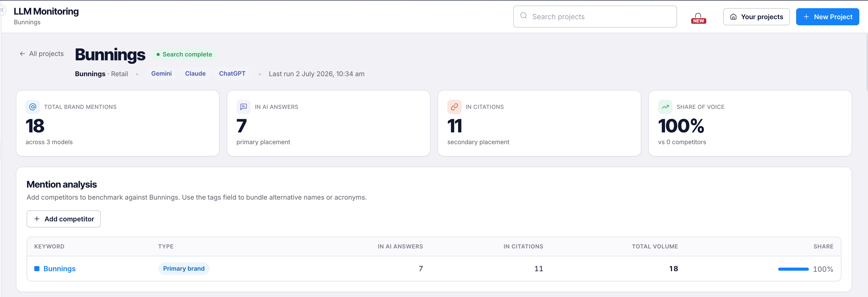Click the 100% share progress bar
Screen dimensions: 868x297
[x=793, y=269]
